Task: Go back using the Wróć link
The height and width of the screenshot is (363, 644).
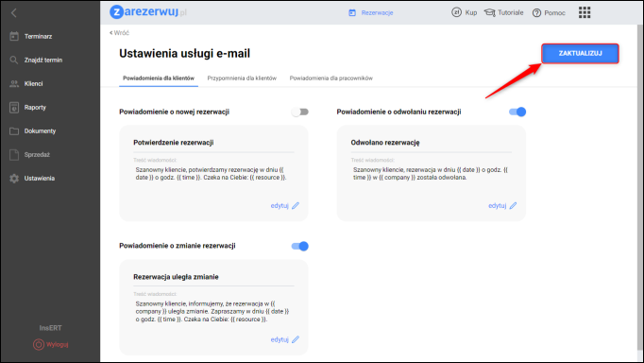Action: [120, 33]
